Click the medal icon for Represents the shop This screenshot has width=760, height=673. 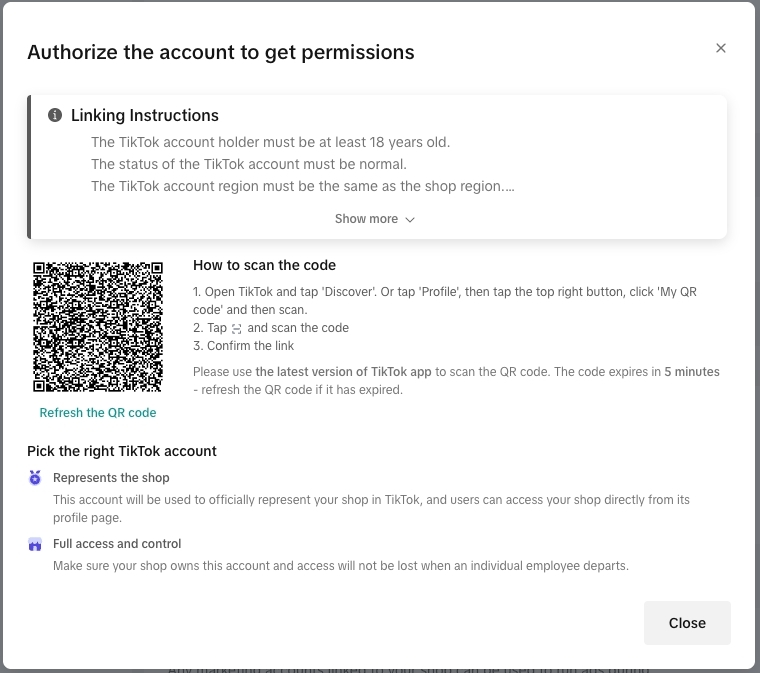point(35,478)
